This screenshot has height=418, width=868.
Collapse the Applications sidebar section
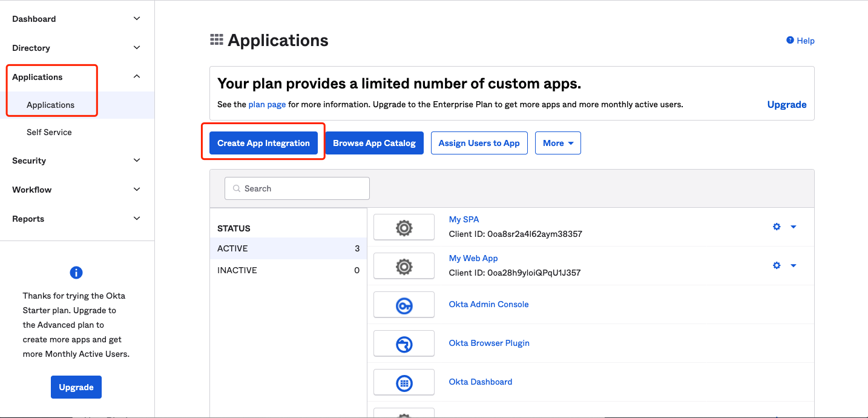(x=137, y=77)
